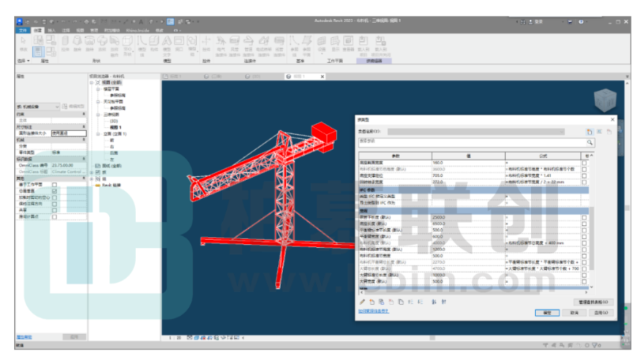
Task: Toggle the 加载时剪切的空心 checkbox
Action: tap(55, 197)
